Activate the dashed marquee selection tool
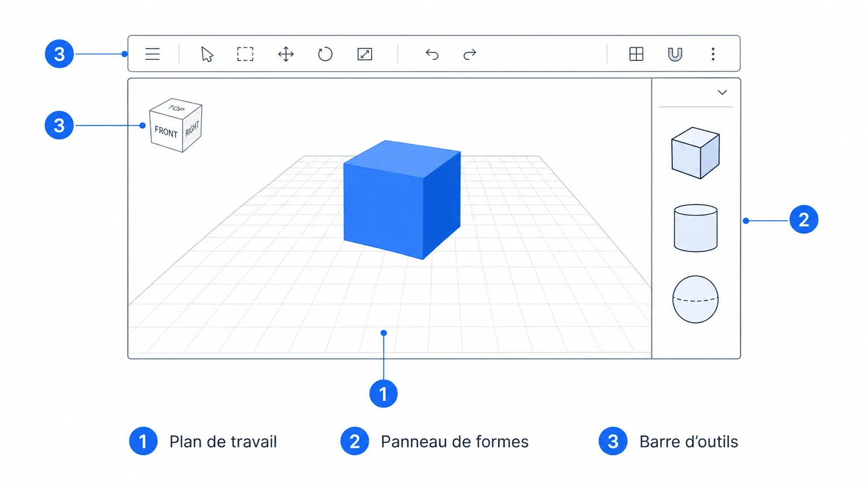868x488 pixels. 245,54
